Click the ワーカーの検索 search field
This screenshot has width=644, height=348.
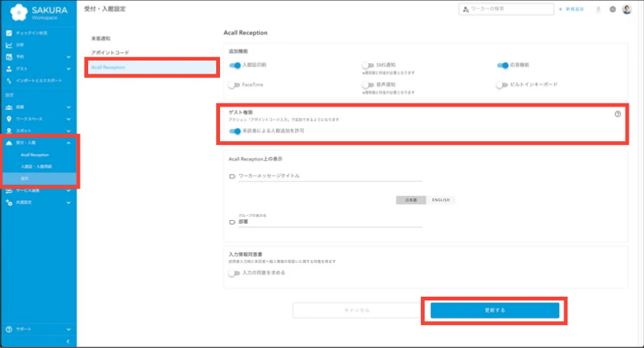click(x=506, y=9)
